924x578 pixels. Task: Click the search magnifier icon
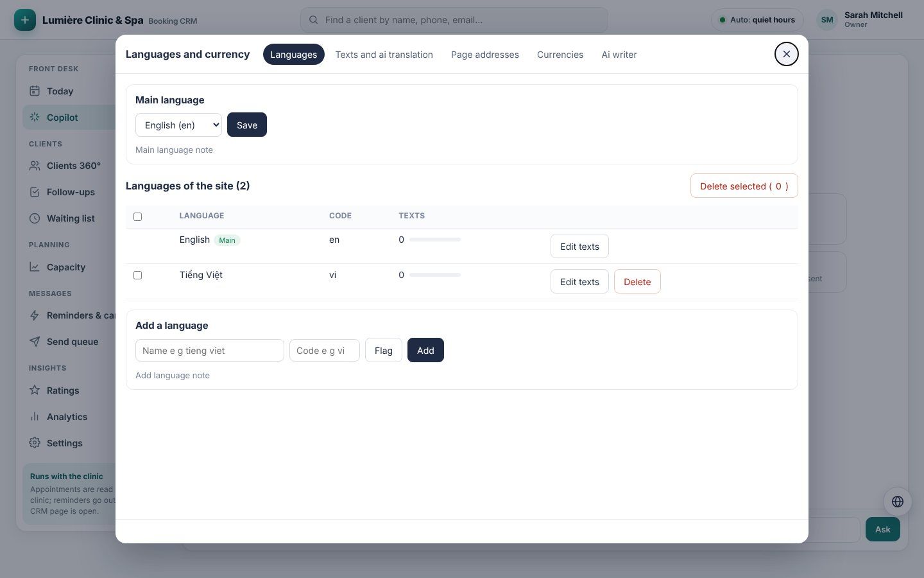(314, 20)
